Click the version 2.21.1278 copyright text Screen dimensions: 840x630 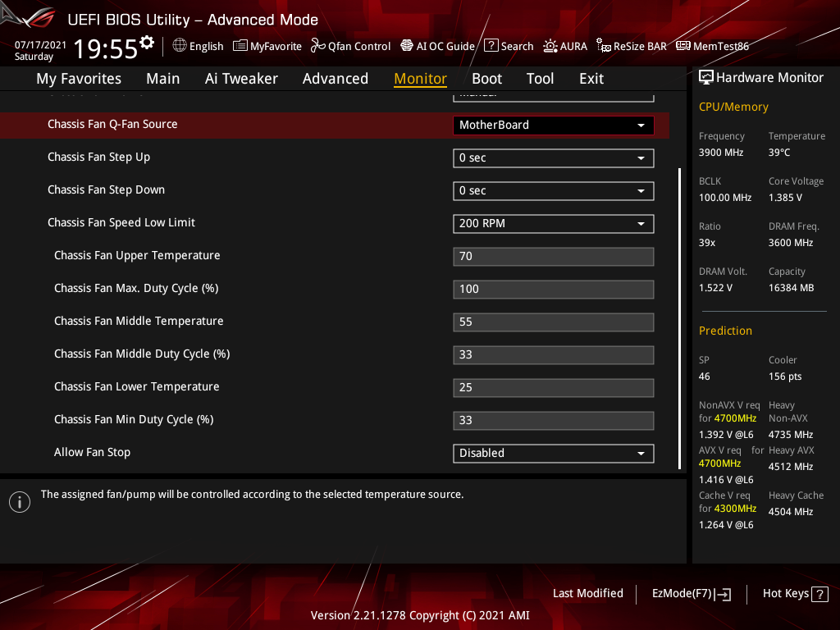(x=420, y=615)
